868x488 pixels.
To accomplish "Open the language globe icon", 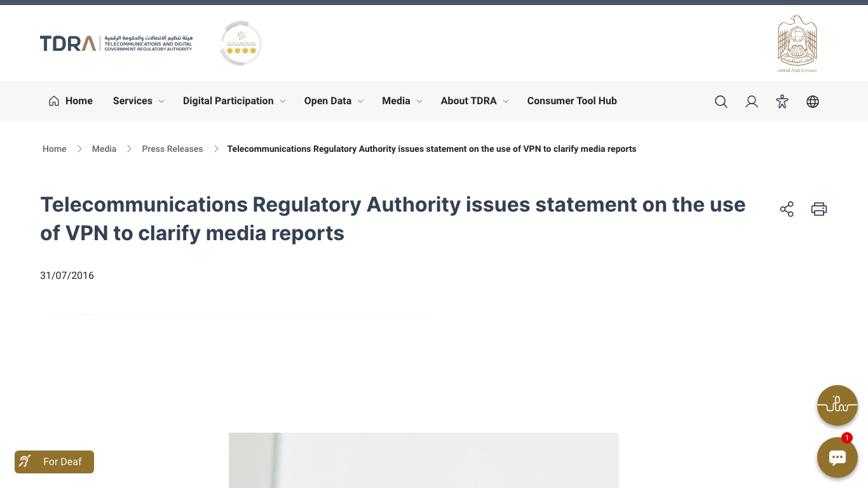I will pos(813,102).
